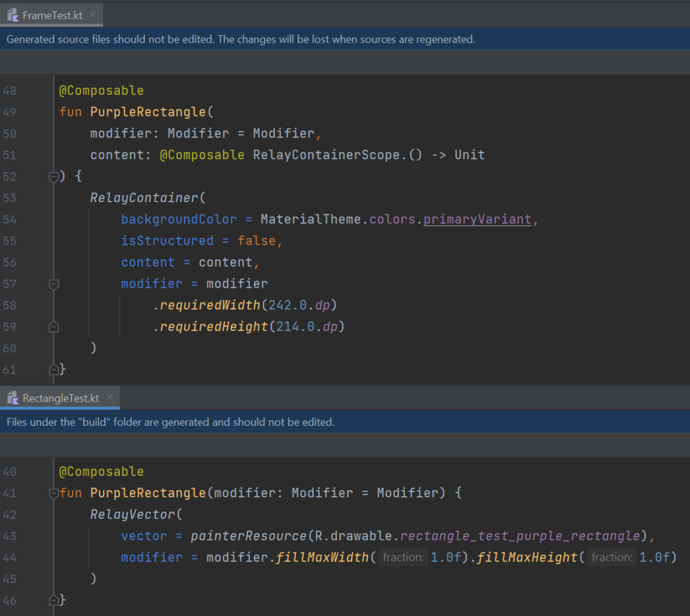690x616 pixels.
Task: Collapse the fold marker at line 52
Action: tap(54, 177)
